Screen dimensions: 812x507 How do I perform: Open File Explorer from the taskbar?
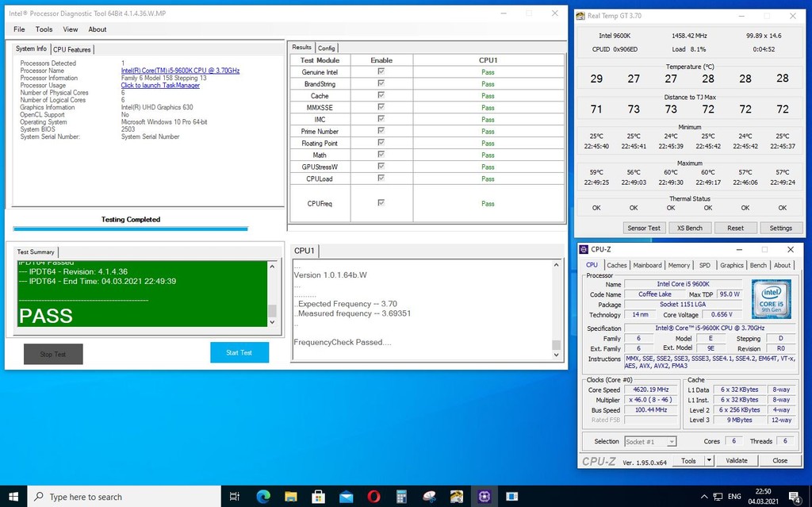tap(290, 497)
